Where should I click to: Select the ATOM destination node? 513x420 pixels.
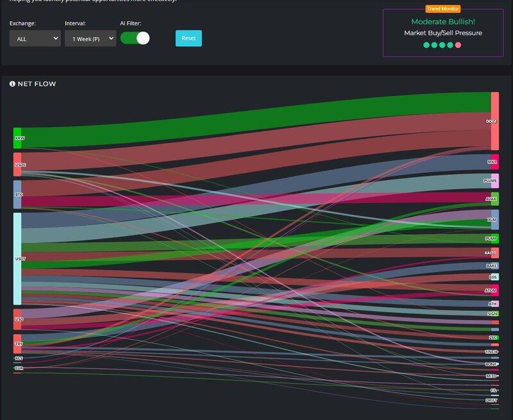point(495,290)
